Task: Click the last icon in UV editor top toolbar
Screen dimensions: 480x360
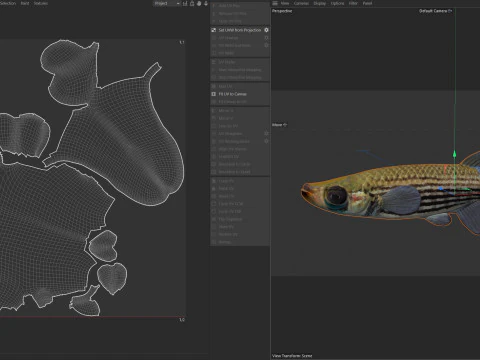Action: coord(206,3)
